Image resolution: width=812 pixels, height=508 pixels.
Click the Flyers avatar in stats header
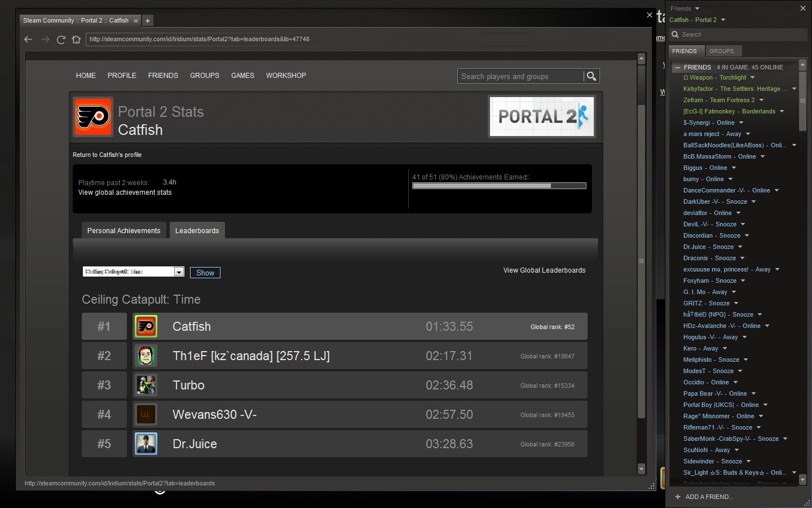point(93,117)
